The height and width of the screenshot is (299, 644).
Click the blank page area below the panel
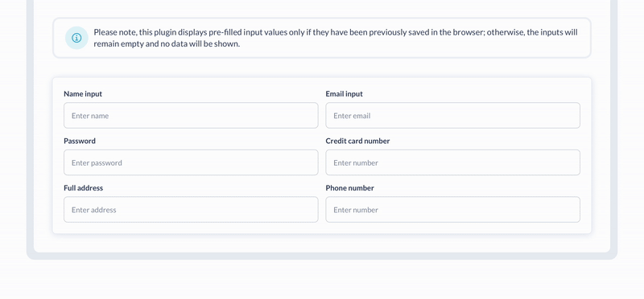322,280
